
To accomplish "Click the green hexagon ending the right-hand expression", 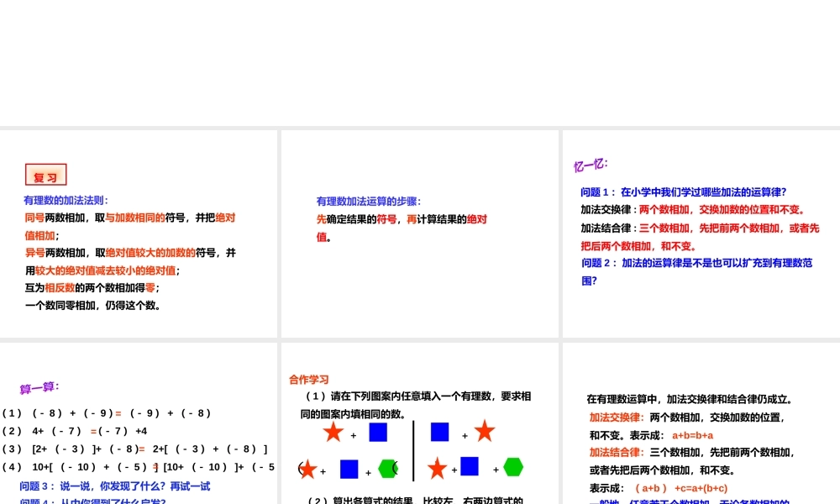I will [513, 468].
